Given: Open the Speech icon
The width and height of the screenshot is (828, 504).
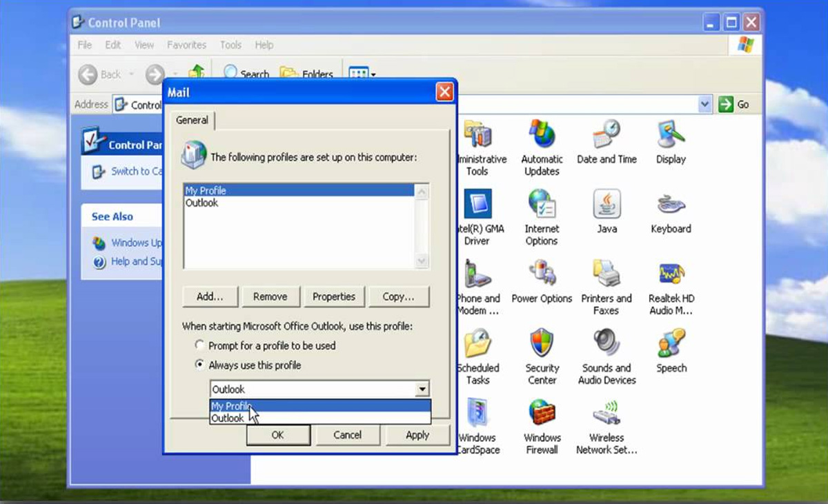Looking at the screenshot, I should pos(671,343).
